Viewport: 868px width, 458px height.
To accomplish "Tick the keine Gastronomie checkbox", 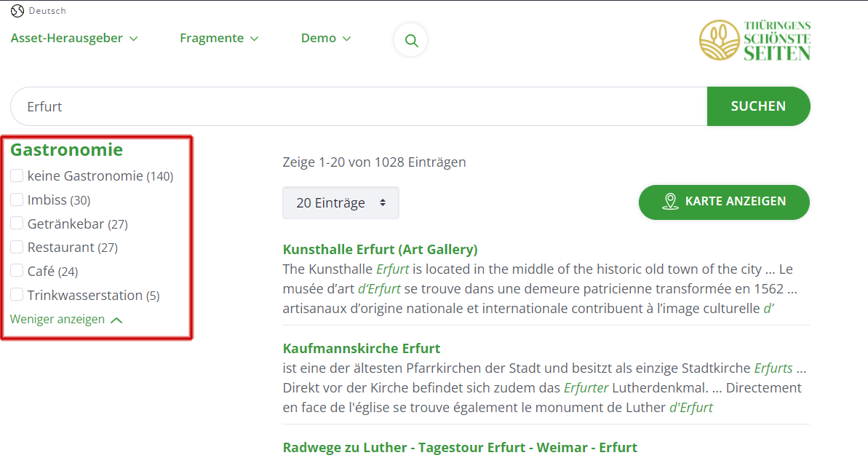I will click(x=17, y=175).
